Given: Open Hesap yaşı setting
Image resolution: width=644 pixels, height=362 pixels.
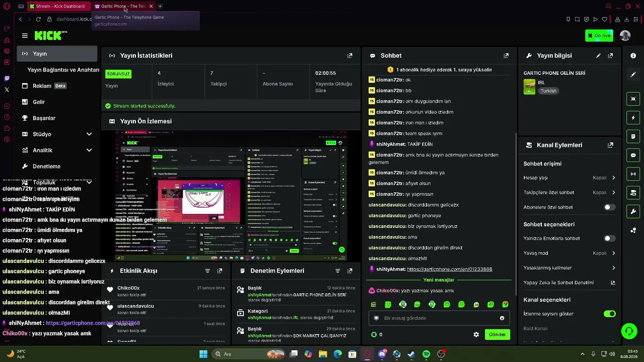Looking at the screenshot, I should 570,178.
